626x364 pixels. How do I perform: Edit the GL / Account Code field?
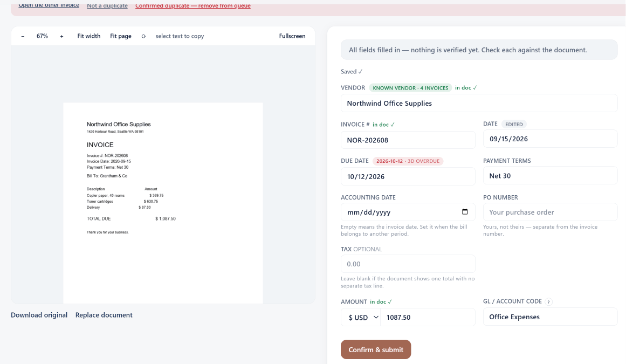[x=551, y=317]
